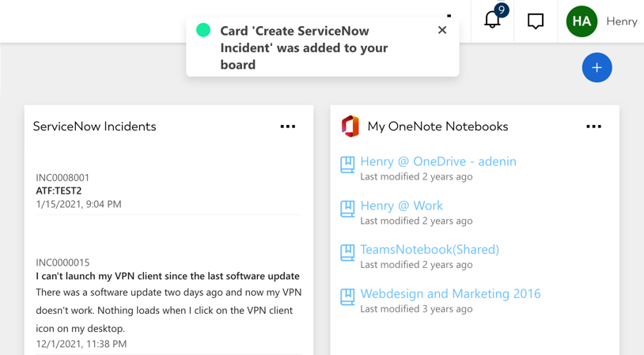
Task: Open the VPN client incident INC0000015
Action: (x=167, y=276)
